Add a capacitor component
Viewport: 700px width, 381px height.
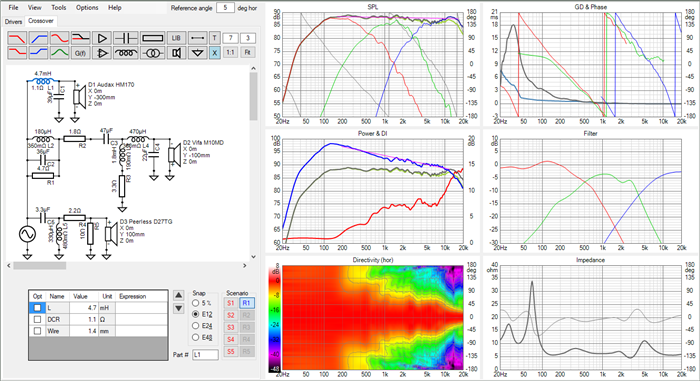coord(125,38)
